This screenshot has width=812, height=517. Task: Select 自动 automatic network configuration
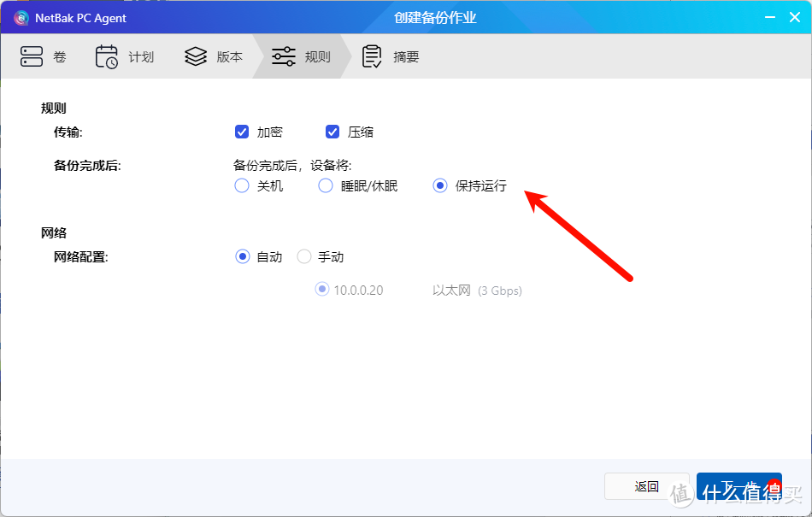[242, 256]
